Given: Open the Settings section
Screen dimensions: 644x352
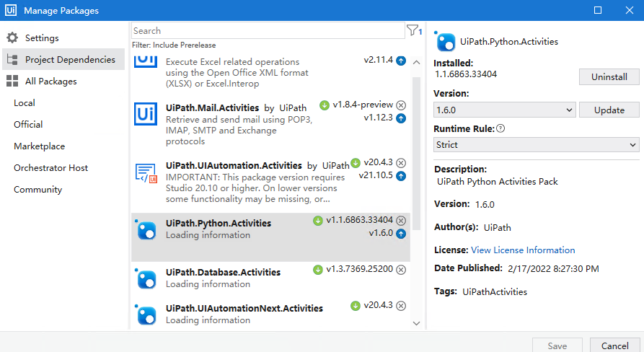Looking at the screenshot, I should pyautogui.click(x=42, y=38).
